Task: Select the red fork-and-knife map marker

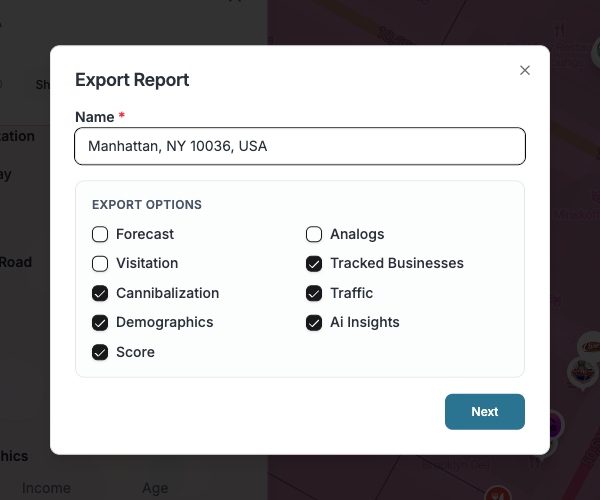Action: point(499,494)
